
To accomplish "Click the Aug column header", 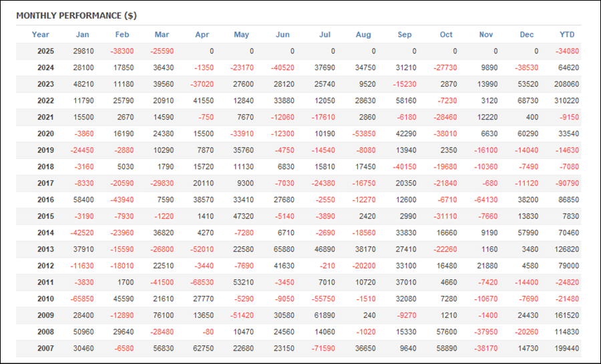I will tap(363, 35).
